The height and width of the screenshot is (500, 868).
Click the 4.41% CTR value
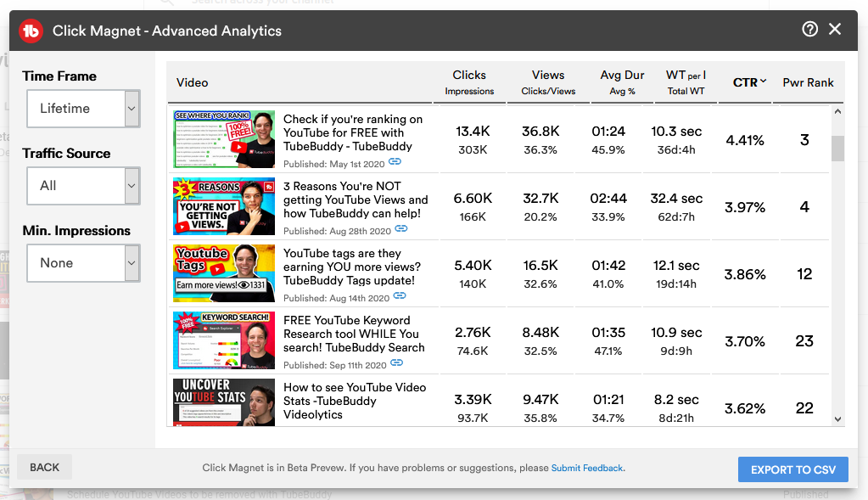(x=745, y=140)
